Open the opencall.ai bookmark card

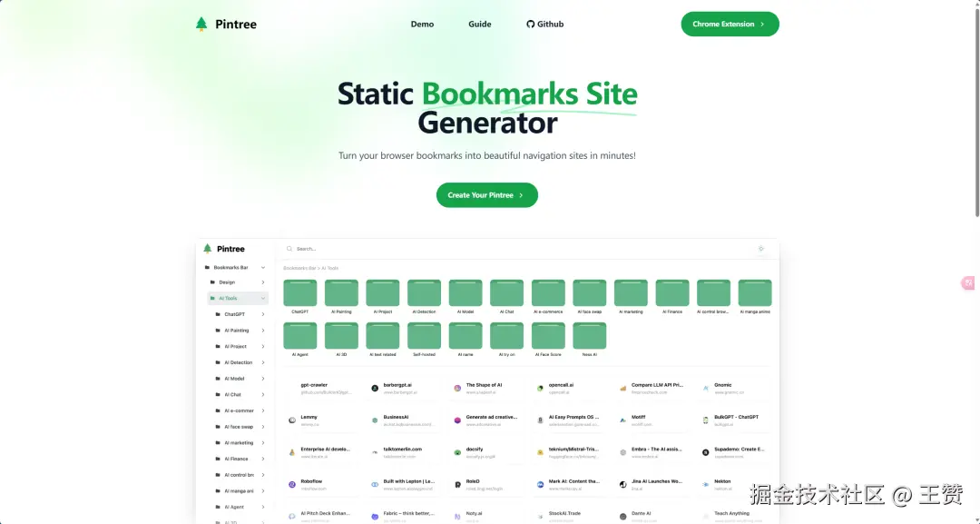(569, 389)
